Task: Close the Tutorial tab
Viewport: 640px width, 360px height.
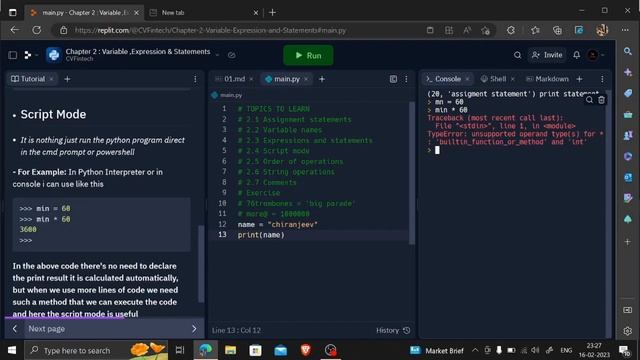Action: point(51,79)
